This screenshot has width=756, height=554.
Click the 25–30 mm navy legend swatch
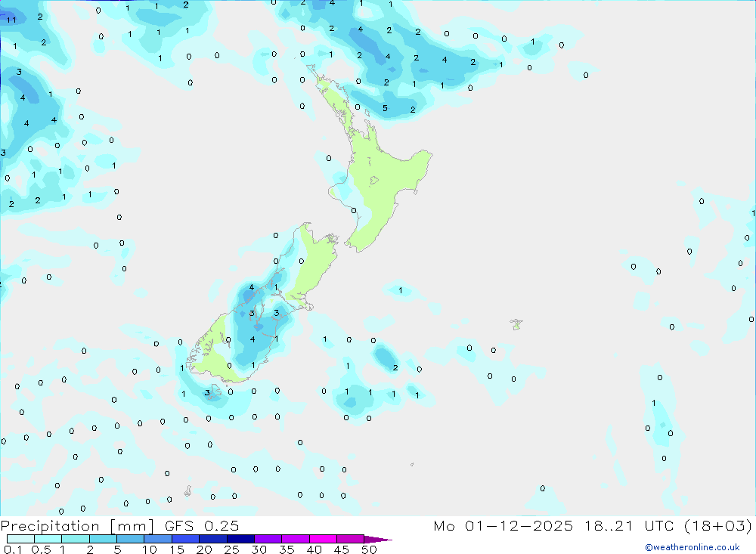(x=240, y=539)
